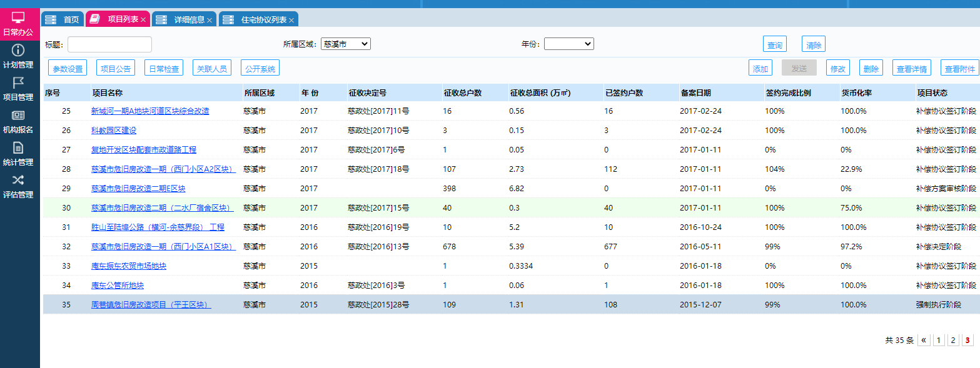Open 查看附件 for selected project
Screen dimensions: 980x368
point(959,69)
